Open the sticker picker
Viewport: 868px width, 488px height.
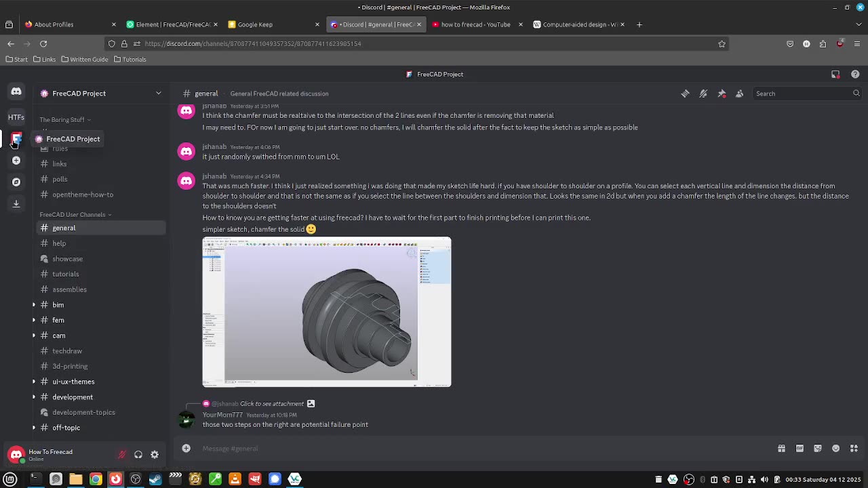[818, 448]
